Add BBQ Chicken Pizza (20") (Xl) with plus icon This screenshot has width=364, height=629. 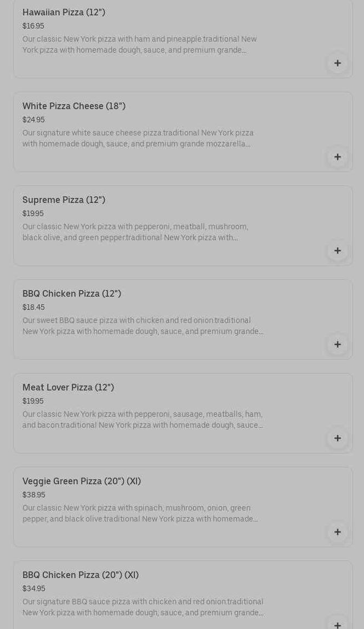coord(337,624)
